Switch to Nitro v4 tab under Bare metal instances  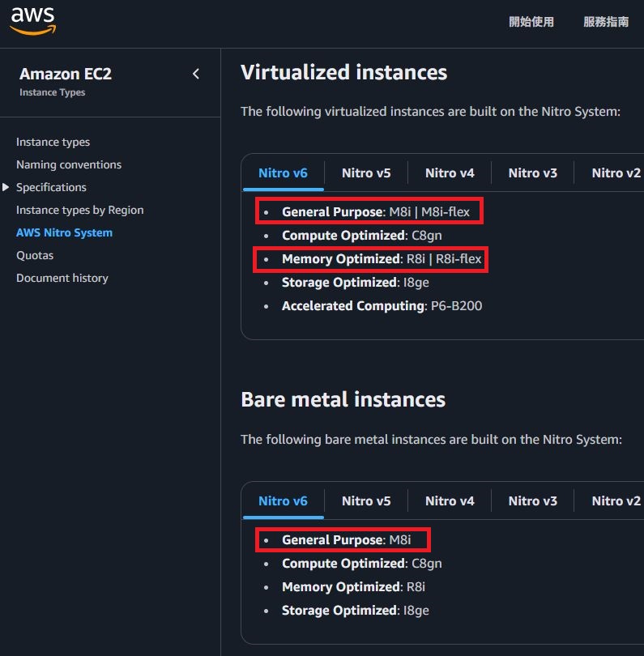[450, 501]
